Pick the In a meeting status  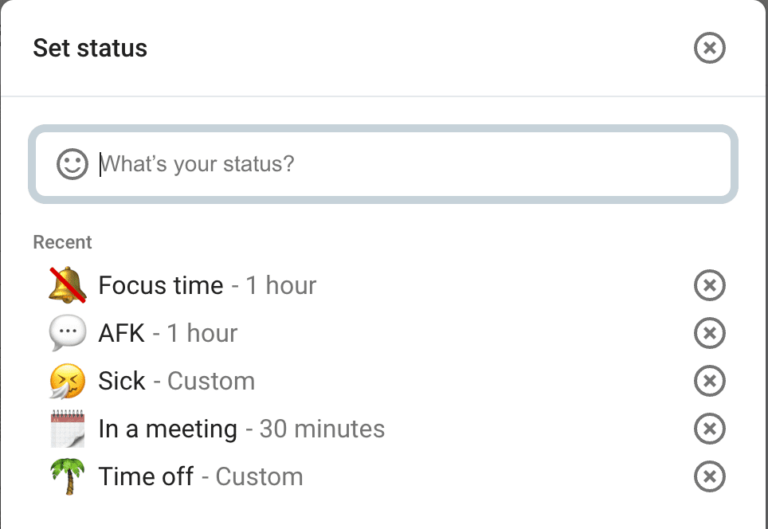[x=167, y=429]
